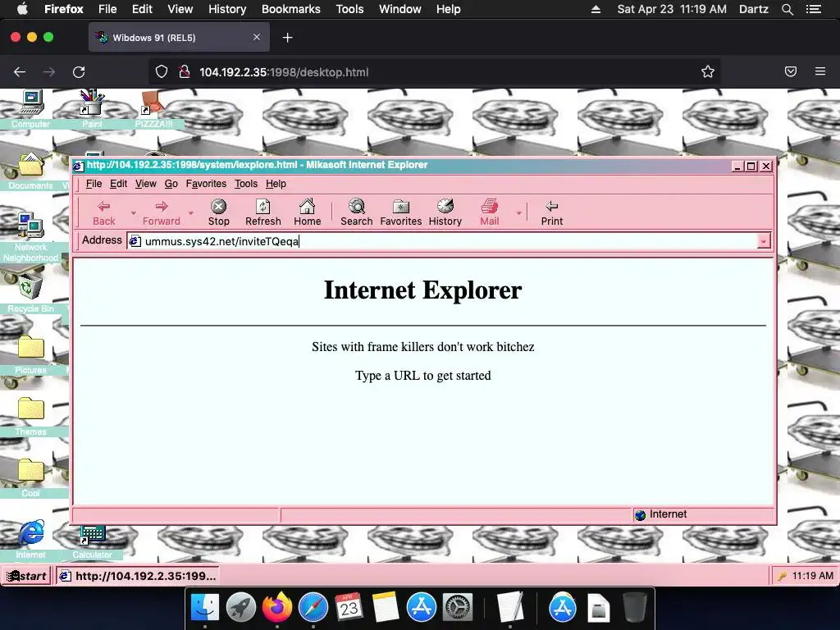Open System Preferences from the Dock

457,608
